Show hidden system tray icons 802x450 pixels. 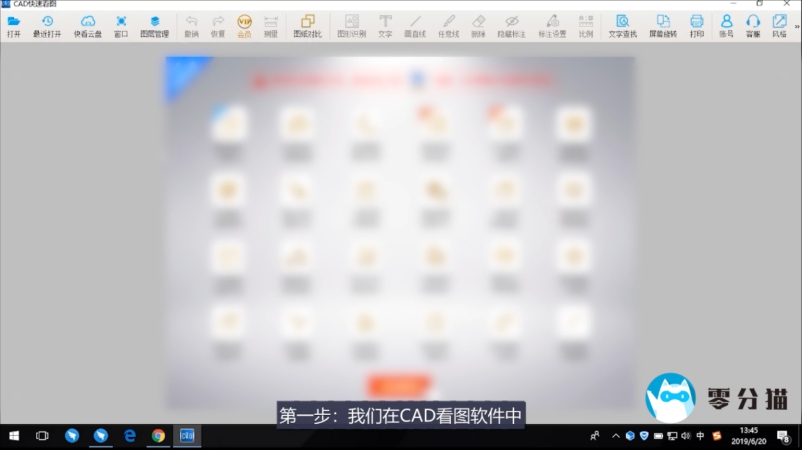[616, 436]
